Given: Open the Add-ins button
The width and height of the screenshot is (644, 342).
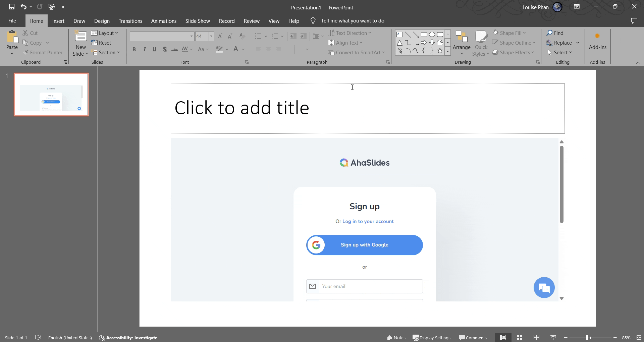Looking at the screenshot, I should coord(597,41).
